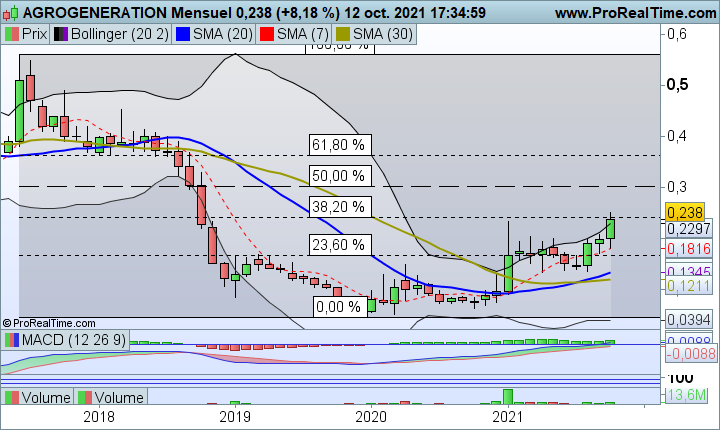This screenshot has width=720, height=430.
Task: Click the 0,4 price axis label
Action: 677,136
